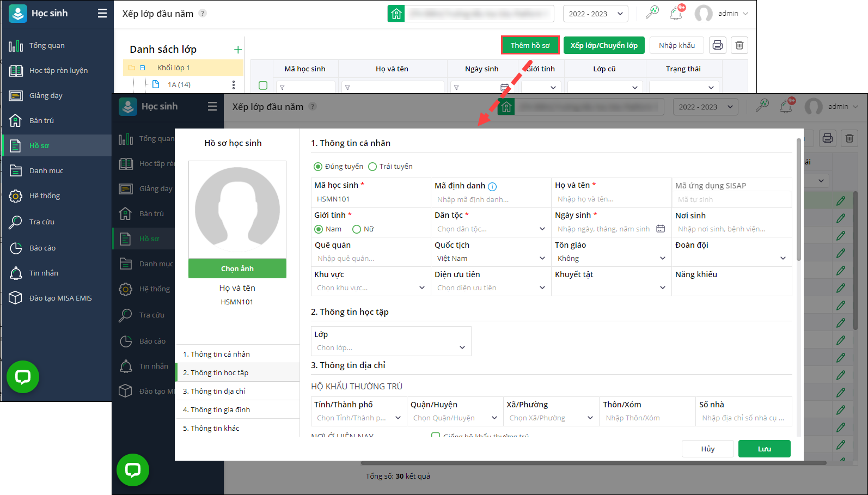Click the info icon next to Mã định danh
868x495 pixels.
(492, 186)
